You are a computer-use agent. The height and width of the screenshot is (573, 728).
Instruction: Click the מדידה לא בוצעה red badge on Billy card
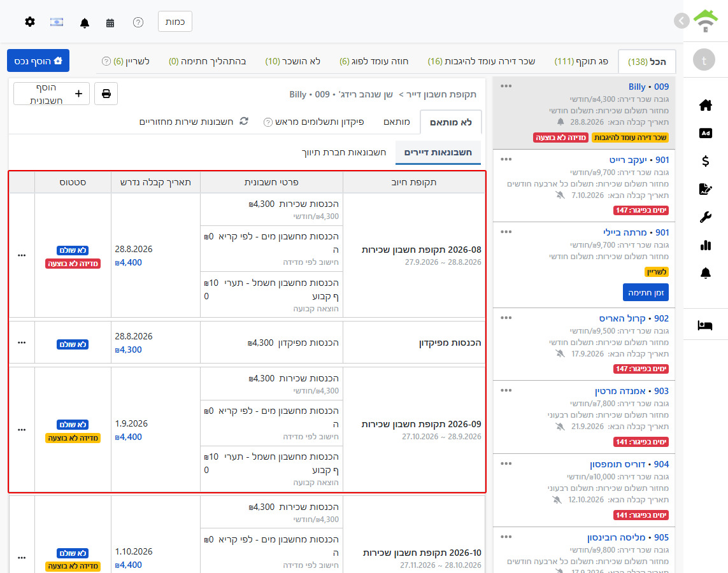(560, 138)
